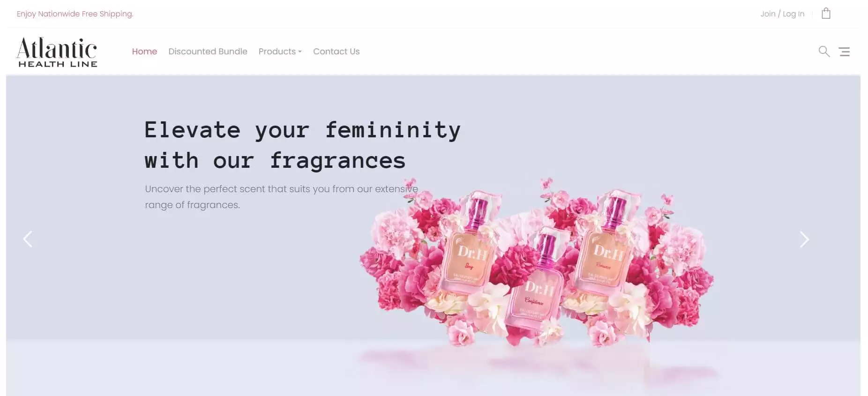Open the Home menu item
The image size is (868, 396).
[144, 52]
